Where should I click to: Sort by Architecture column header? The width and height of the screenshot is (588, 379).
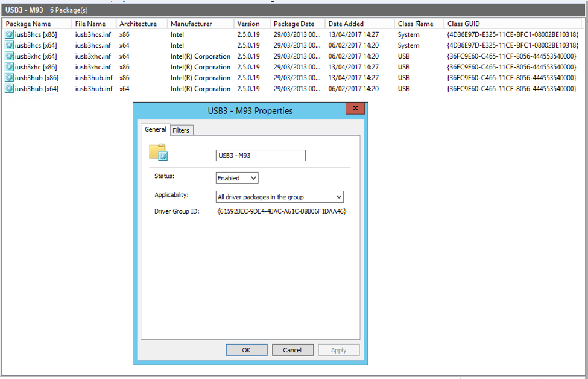tap(142, 24)
